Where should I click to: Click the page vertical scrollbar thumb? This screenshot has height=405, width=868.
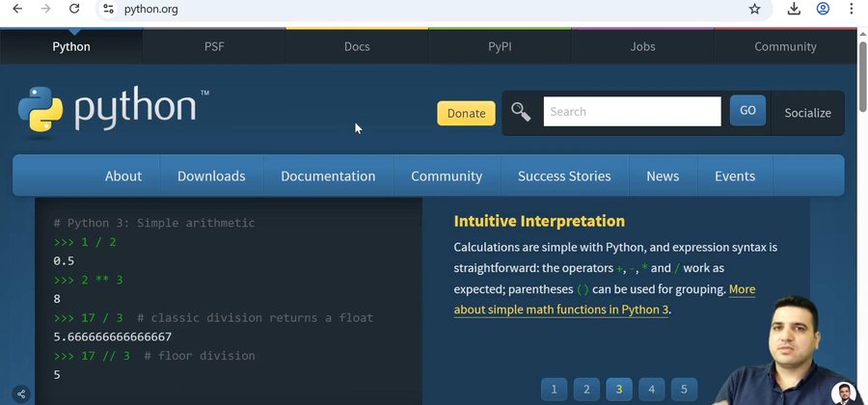[862, 76]
